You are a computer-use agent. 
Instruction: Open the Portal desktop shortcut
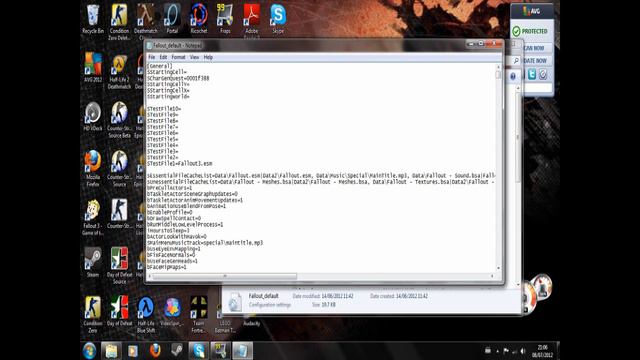(172, 19)
